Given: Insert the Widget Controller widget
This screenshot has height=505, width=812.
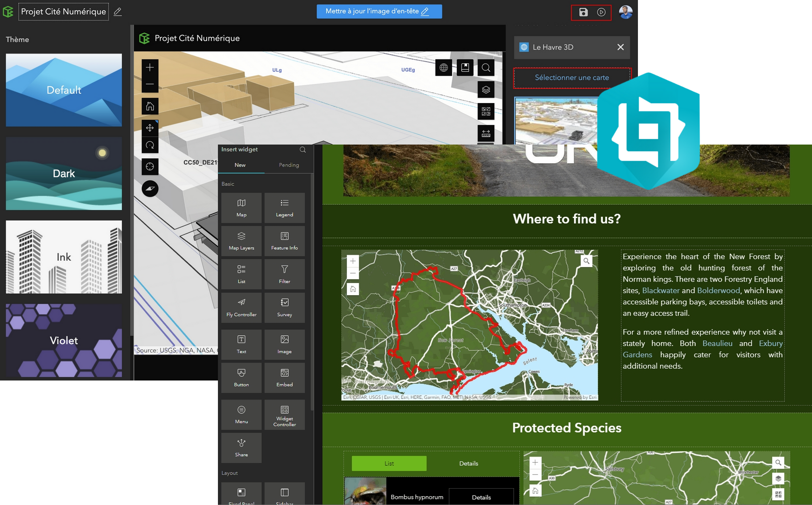Looking at the screenshot, I should coord(285,415).
